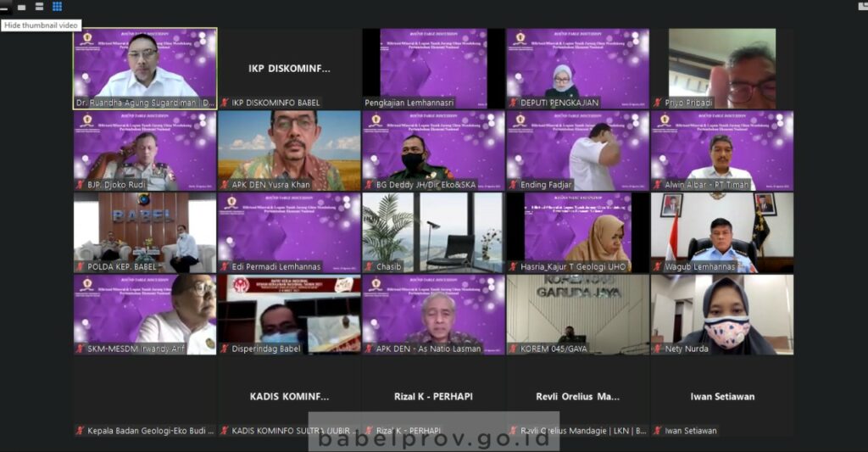This screenshot has width=868, height=452.
Task: Switch to medium stacked thumbnail view
Action: click(x=40, y=7)
